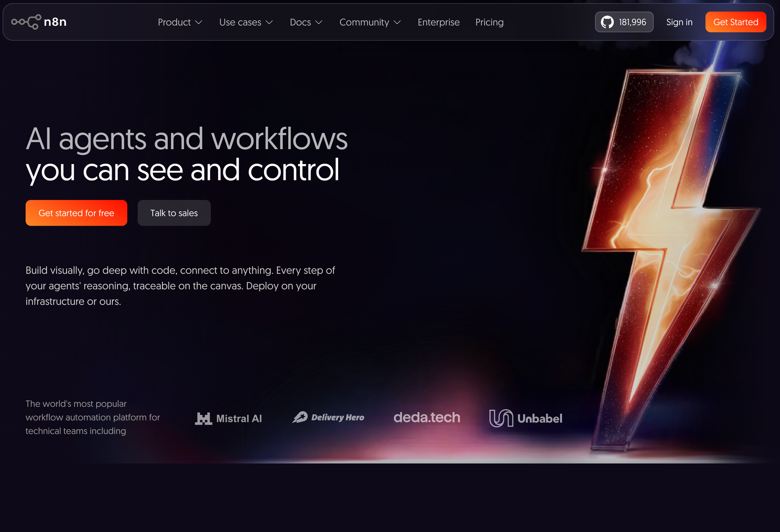
Task: Open the Enterprise nav item
Action: [x=438, y=22]
